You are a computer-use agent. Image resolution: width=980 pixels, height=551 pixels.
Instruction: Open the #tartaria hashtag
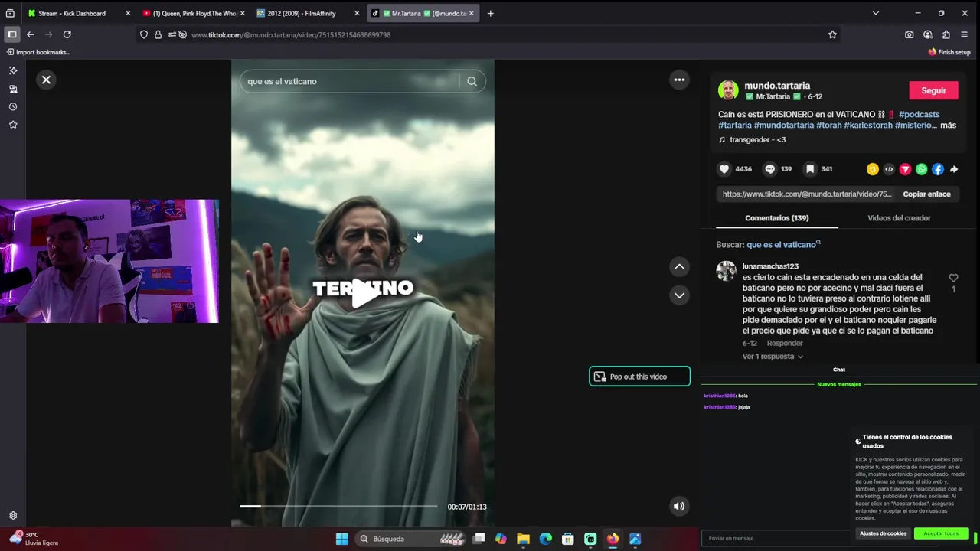(734, 126)
